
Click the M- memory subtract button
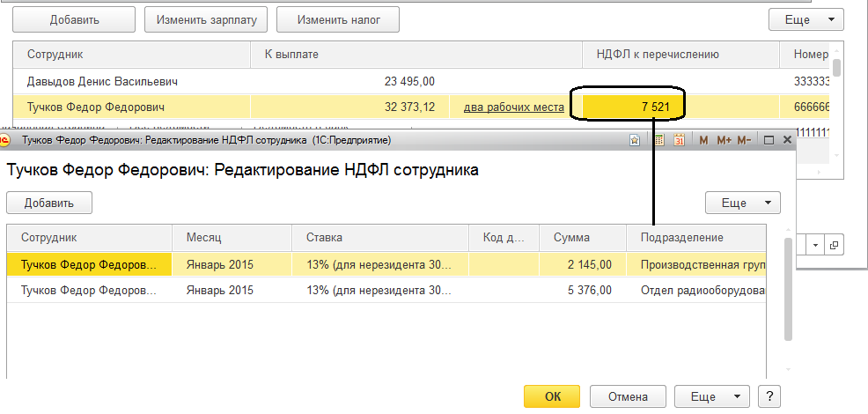click(x=744, y=140)
